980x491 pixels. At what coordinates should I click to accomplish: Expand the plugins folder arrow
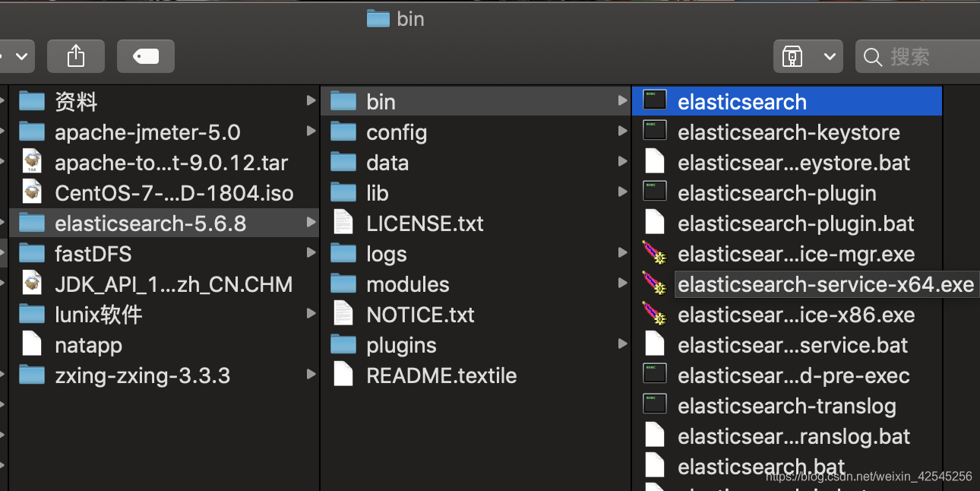pos(623,344)
